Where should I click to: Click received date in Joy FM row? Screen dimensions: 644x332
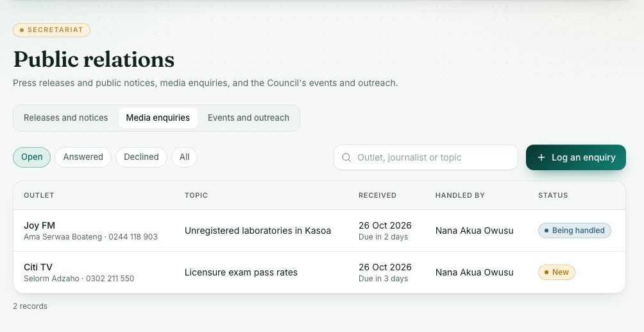coord(385,225)
